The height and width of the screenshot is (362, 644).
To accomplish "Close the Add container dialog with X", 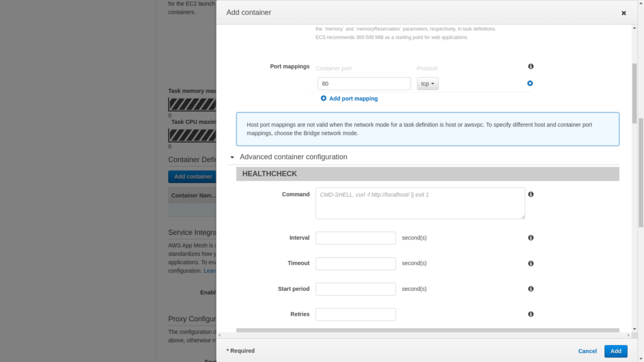I will click(x=623, y=13).
